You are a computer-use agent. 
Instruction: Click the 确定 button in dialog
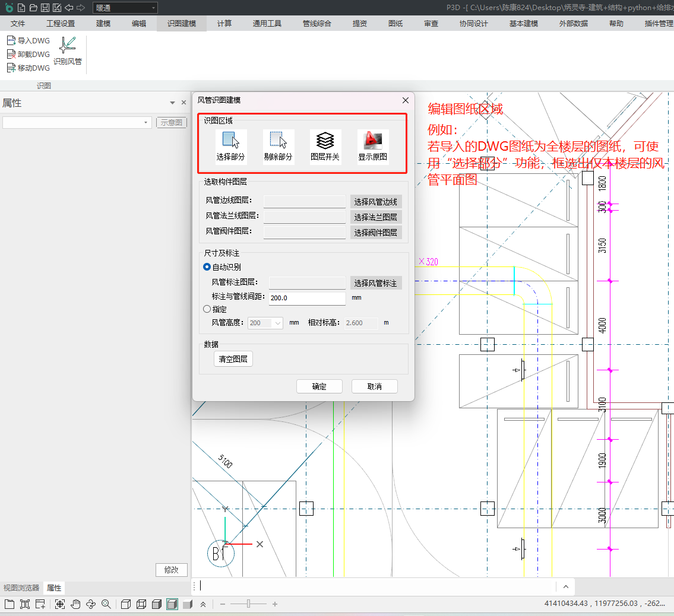click(x=319, y=386)
